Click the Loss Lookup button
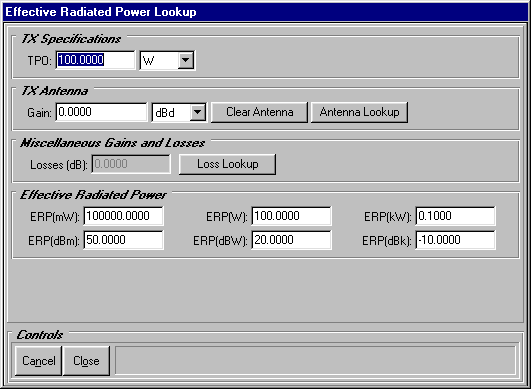The image size is (531, 389). (228, 164)
